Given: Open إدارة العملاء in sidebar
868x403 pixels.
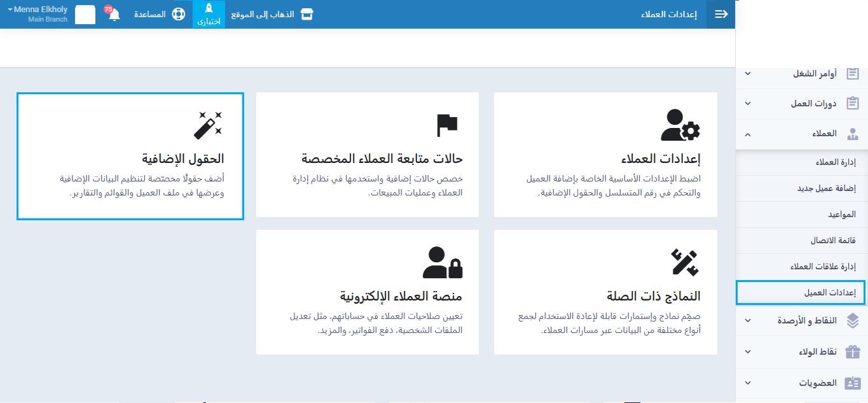Looking at the screenshot, I should [x=836, y=162].
